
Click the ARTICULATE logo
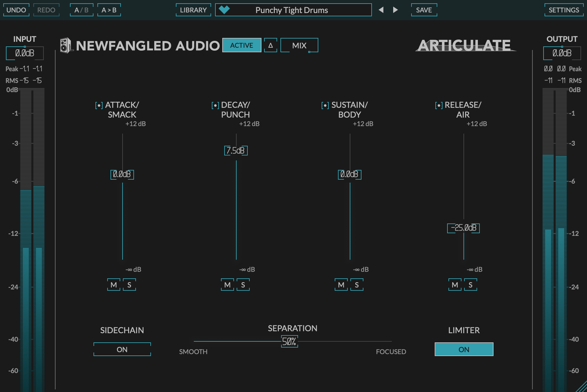[464, 45]
